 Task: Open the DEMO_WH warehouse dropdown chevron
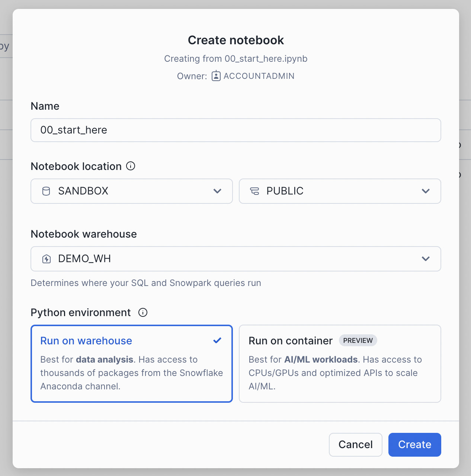point(426,259)
